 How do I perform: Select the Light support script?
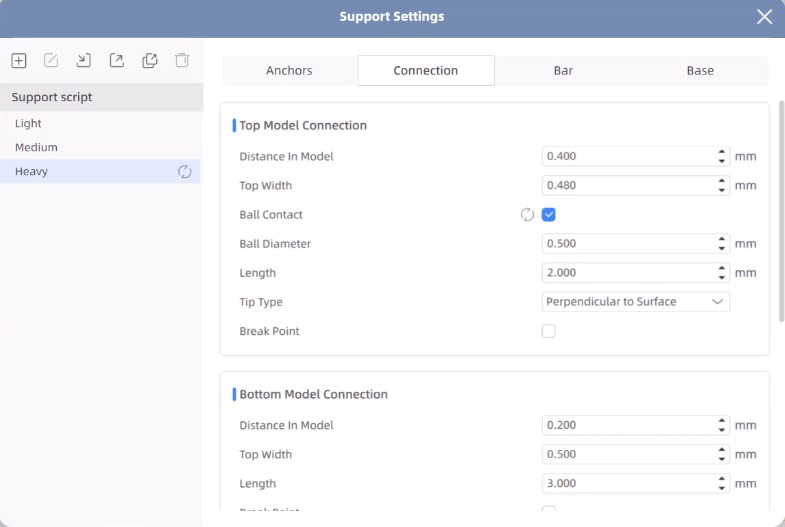coord(29,124)
